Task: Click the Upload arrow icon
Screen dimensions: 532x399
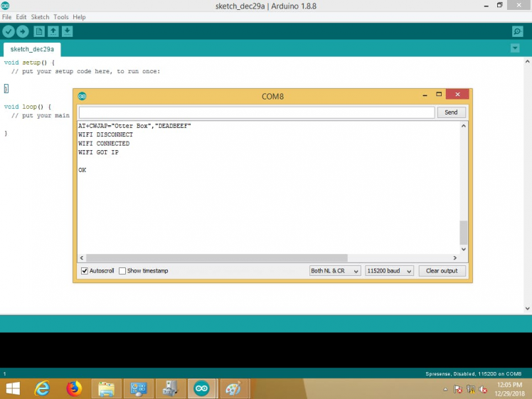Action: coord(23,31)
